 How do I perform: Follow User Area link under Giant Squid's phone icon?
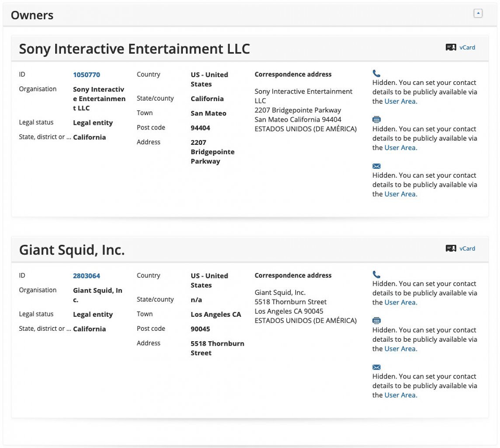pos(401,302)
